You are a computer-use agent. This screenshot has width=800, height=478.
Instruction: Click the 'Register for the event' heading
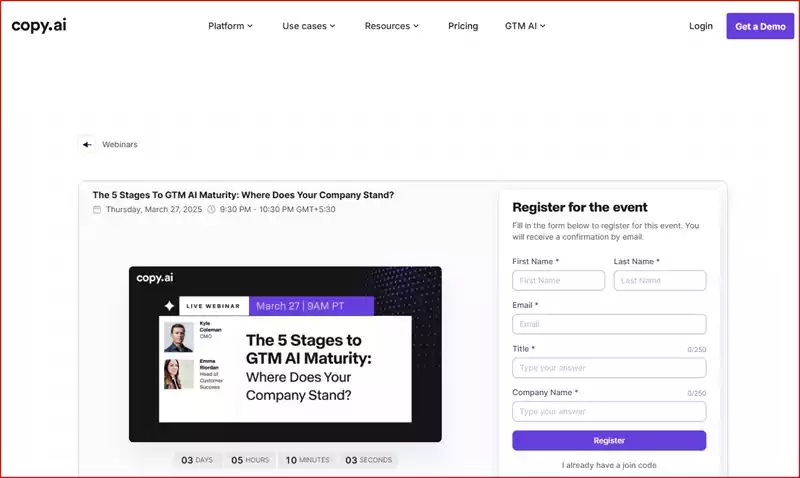(x=580, y=207)
